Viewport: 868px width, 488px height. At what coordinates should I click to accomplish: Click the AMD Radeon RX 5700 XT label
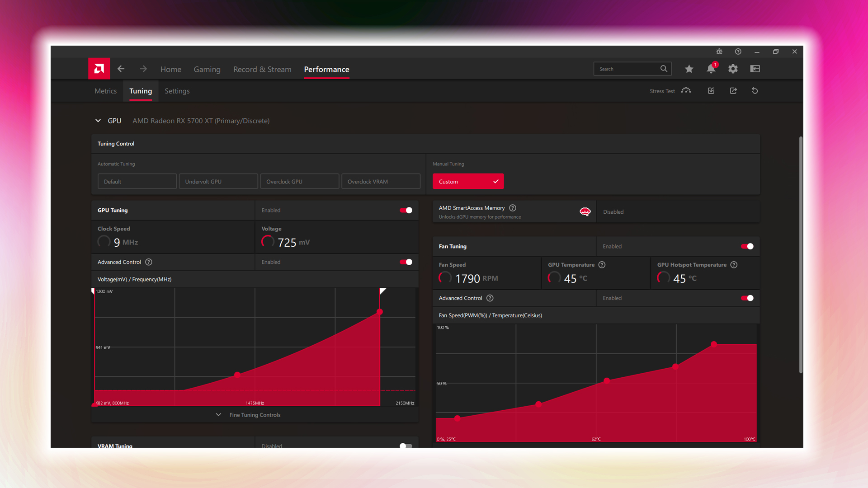[201, 121]
